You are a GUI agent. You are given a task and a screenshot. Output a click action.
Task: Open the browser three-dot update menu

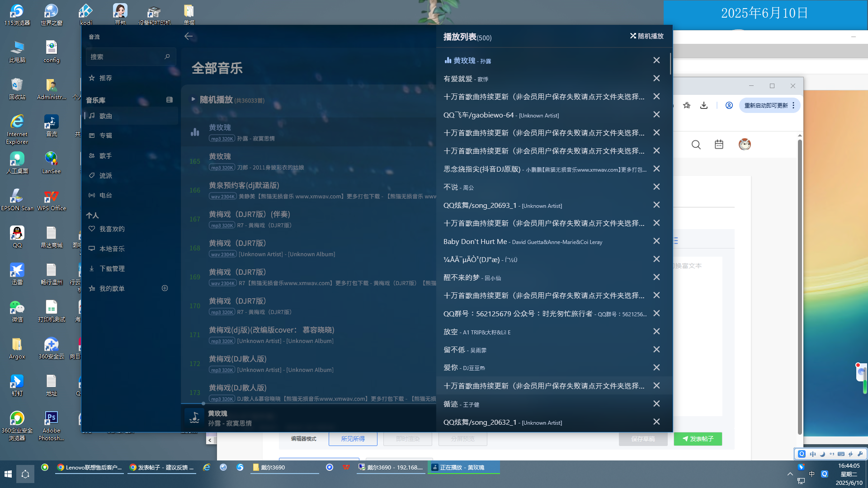(793, 105)
